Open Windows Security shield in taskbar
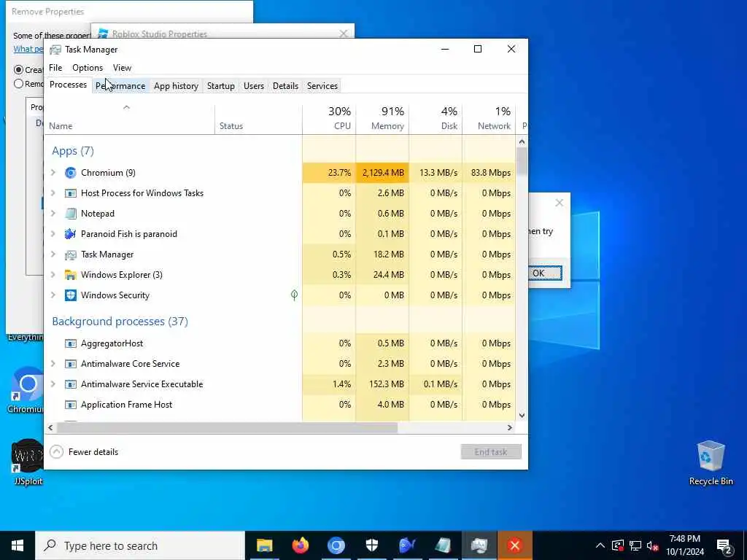This screenshot has height=560, width=747. point(371,545)
